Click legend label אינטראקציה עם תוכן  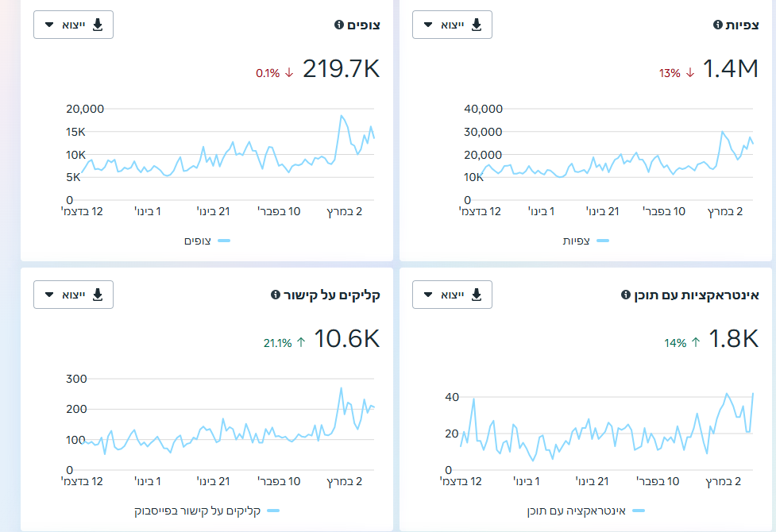(x=577, y=511)
